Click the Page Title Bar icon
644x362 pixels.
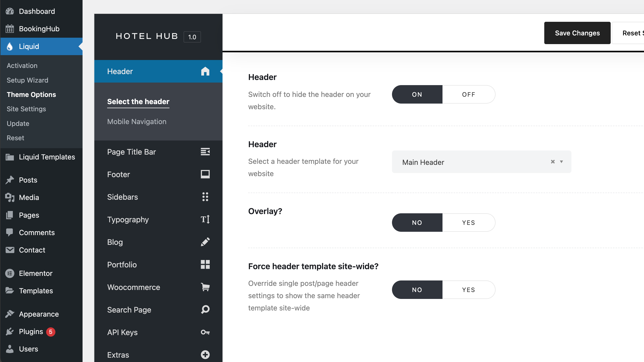click(x=205, y=152)
